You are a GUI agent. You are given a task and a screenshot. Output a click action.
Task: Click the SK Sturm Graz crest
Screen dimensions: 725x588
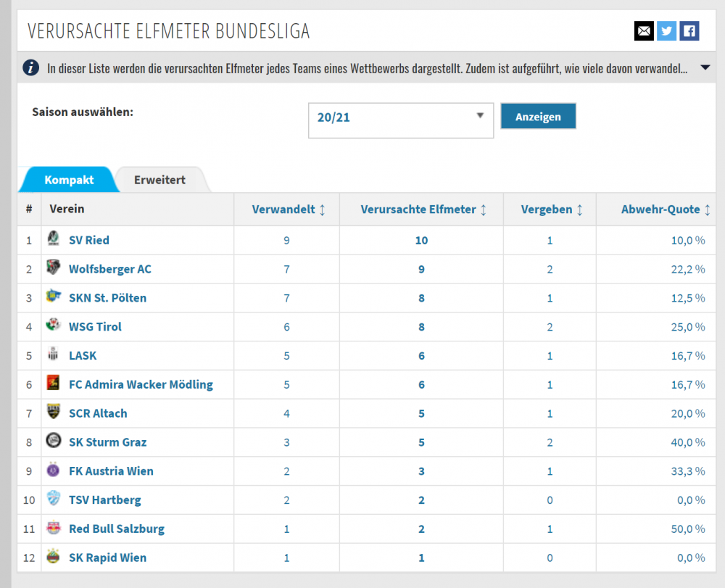[53, 440]
